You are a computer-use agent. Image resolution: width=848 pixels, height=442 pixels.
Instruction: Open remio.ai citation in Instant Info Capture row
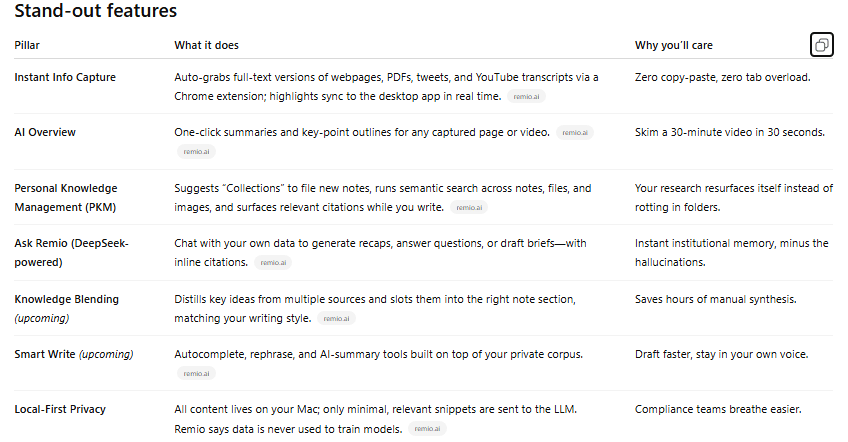click(526, 97)
